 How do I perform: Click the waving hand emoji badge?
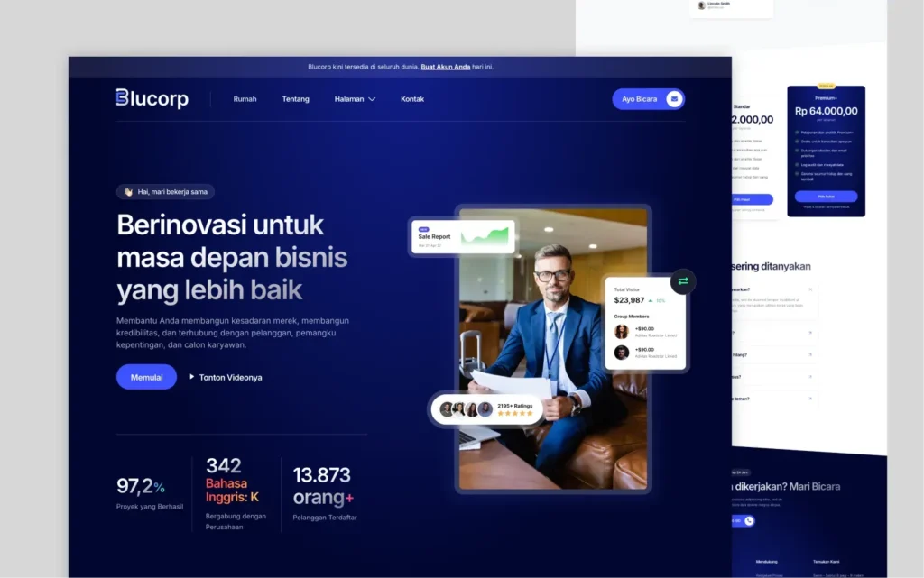129,192
